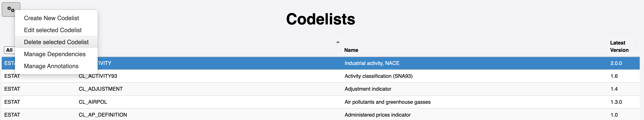The height and width of the screenshot is (120, 644).
Task: Click the ascending sort arrow above Name
Action: pos(338,42)
